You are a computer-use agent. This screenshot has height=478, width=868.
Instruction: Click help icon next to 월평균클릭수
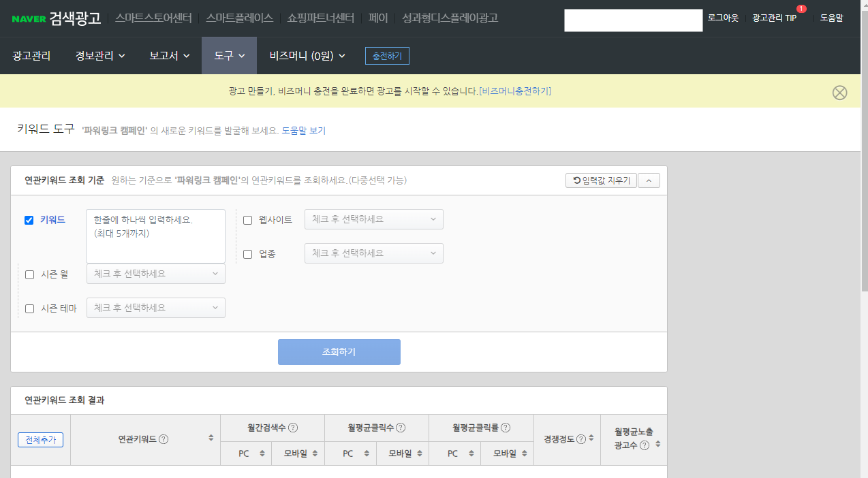click(401, 428)
